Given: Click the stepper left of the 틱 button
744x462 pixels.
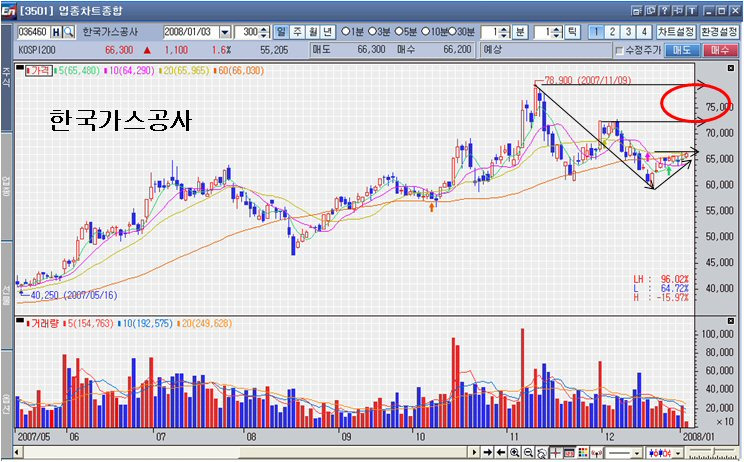Looking at the screenshot, I should click(559, 32).
